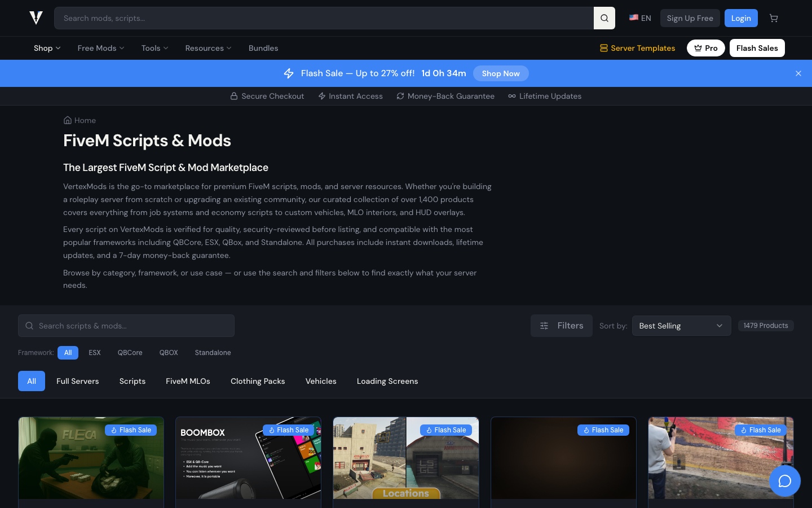
Task: Expand the Free Mods menu
Action: click(x=100, y=48)
